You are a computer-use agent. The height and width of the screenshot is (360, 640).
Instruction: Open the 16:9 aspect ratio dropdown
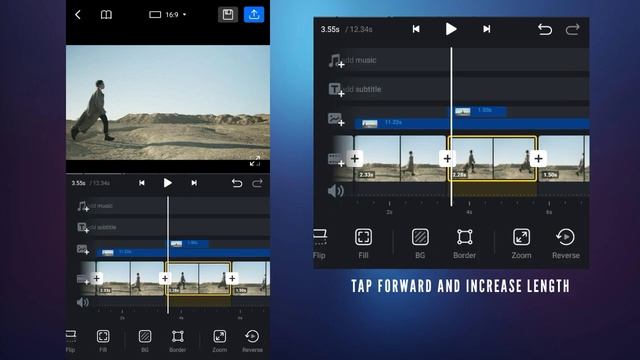[x=168, y=15]
